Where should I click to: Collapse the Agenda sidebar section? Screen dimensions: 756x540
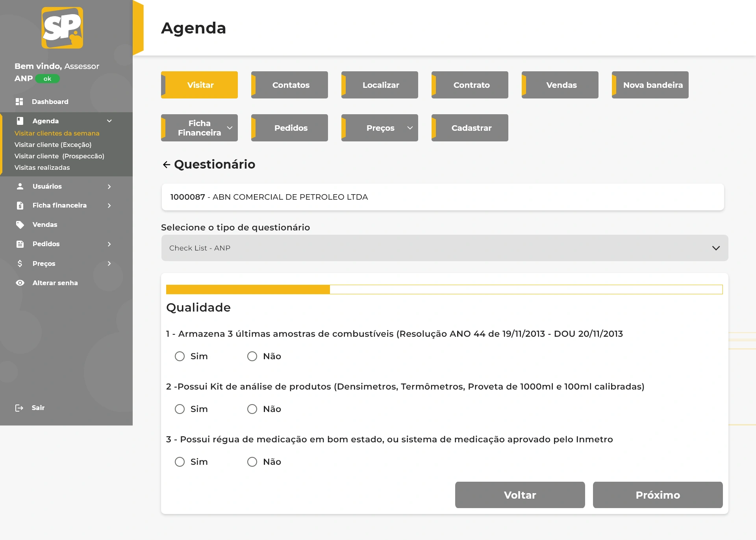pyautogui.click(x=109, y=121)
